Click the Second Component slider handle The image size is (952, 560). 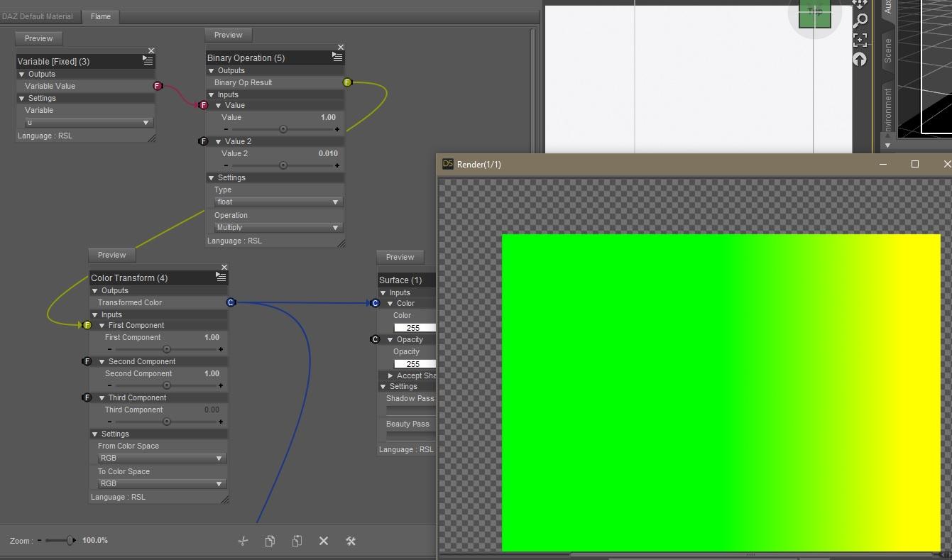click(167, 385)
